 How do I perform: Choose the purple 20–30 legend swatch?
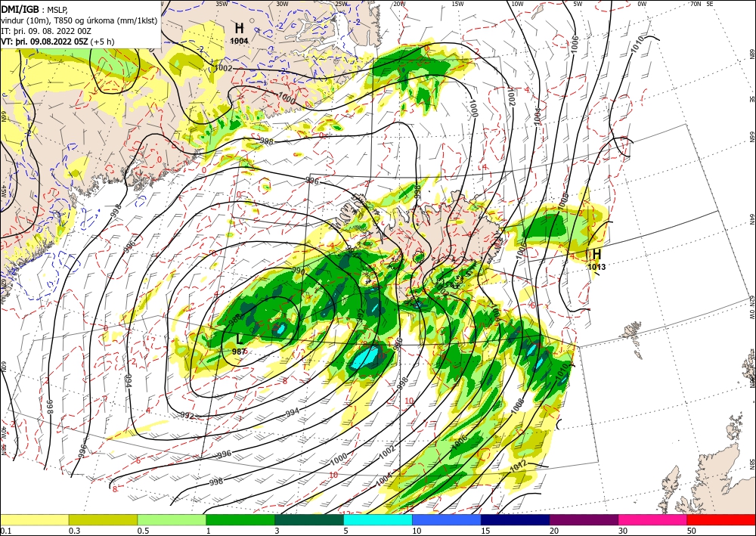tap(584, 519)
